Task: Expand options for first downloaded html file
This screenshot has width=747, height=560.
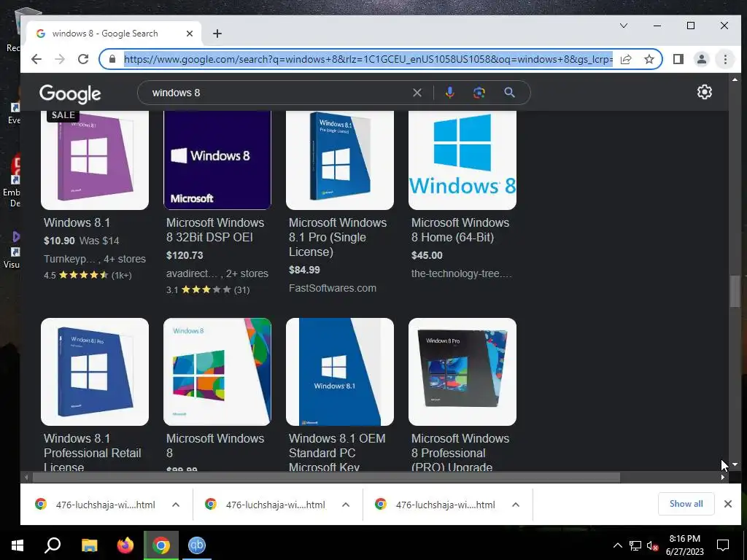Action: [x=176, y=505]
